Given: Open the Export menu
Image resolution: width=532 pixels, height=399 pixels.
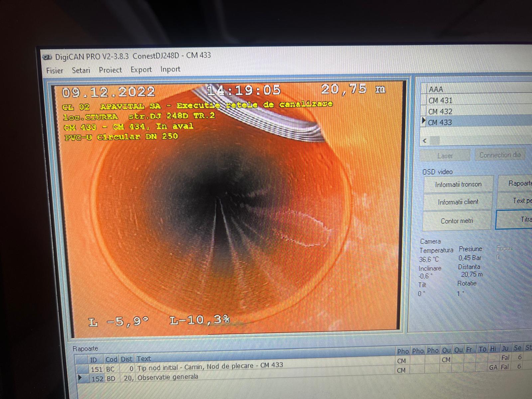Looking at the screenshot, I should 141,69.
